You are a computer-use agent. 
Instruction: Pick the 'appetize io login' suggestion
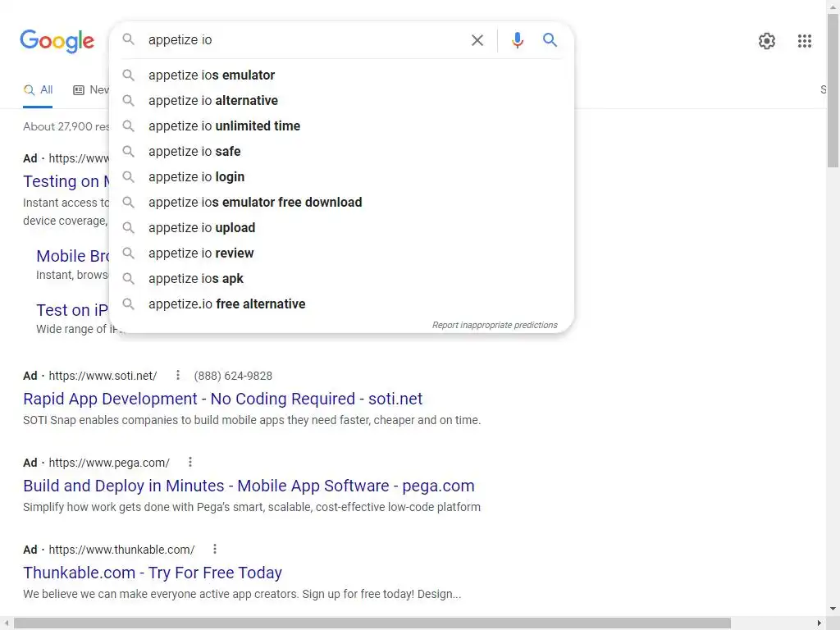click(197, 177)
